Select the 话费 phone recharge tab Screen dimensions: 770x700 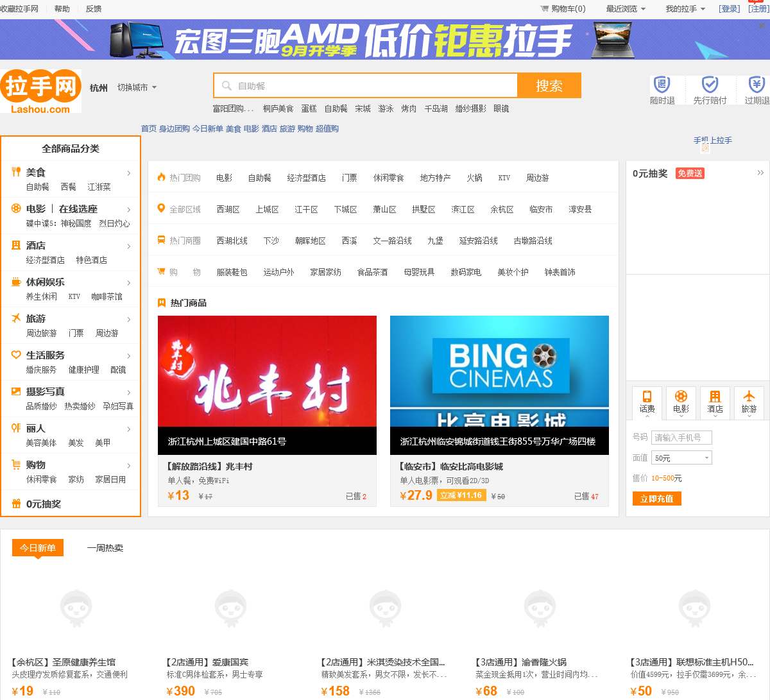[x=647, y=402]
